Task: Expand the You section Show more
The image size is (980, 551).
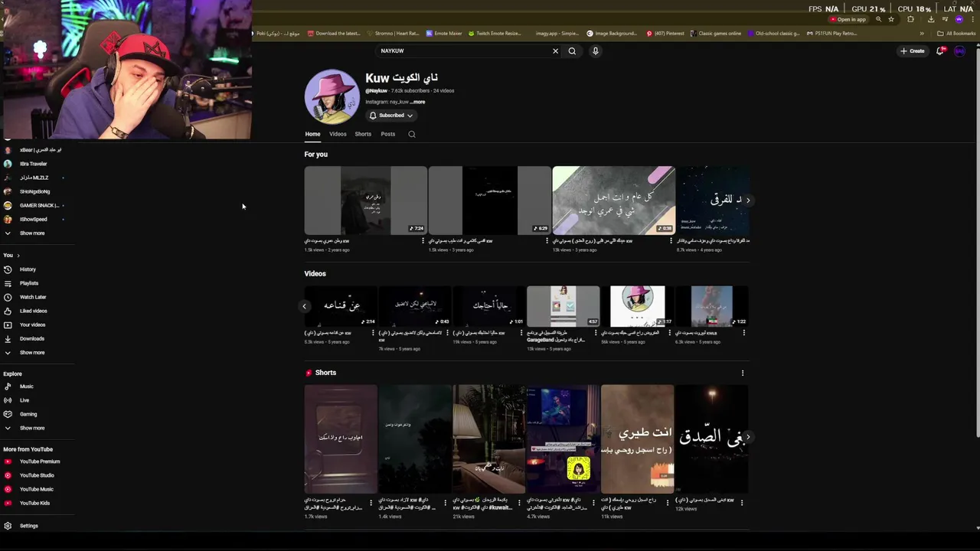Action: pyautogui.click(x=32, y=353)
